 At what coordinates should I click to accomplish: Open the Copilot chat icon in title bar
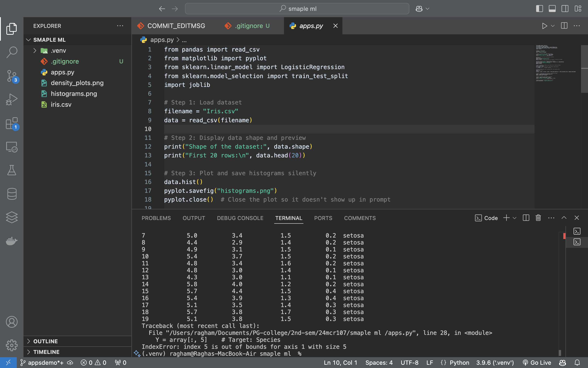point(419,9)
